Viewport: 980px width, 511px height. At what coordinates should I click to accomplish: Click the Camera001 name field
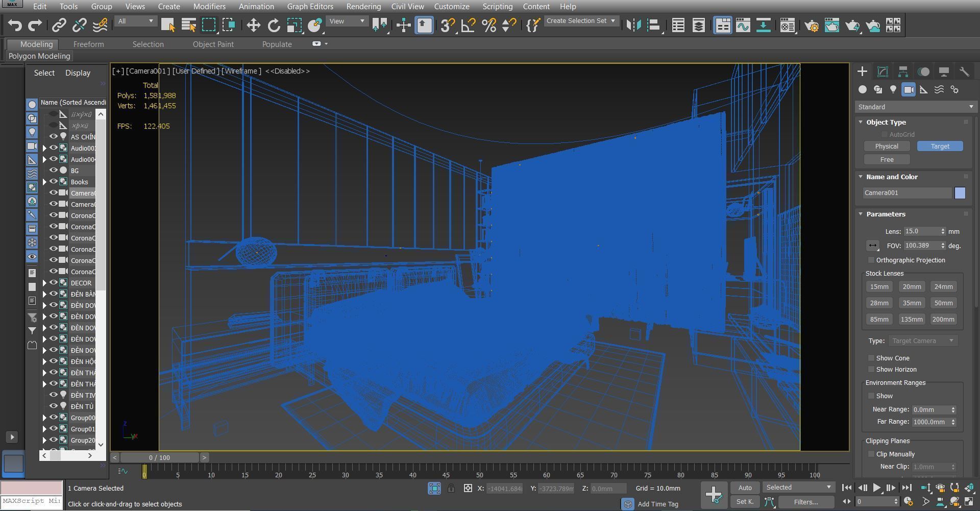pos(907,193)
